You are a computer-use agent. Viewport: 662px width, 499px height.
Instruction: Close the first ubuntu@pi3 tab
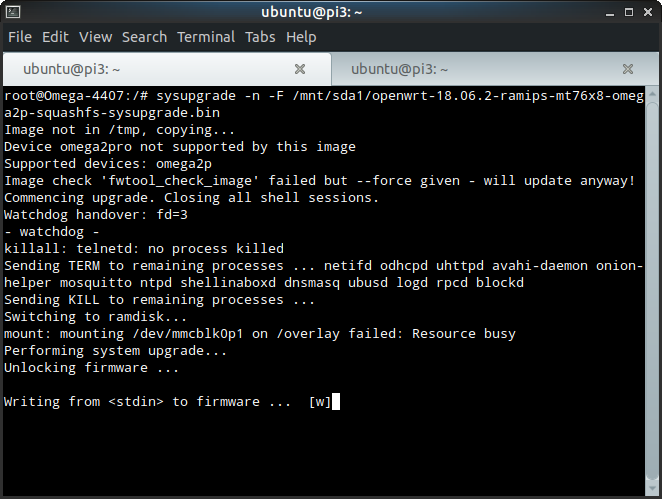coord(300,69)
